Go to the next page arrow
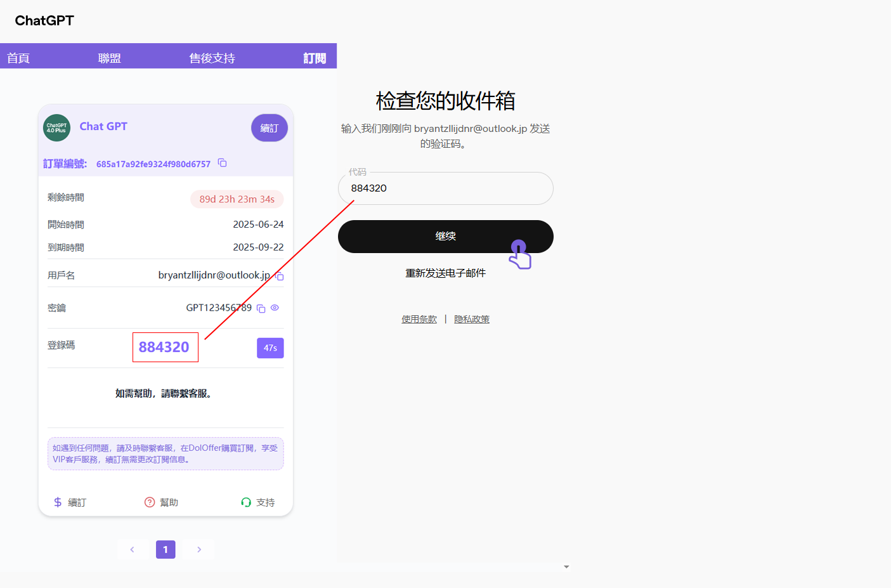 [199, 549]
